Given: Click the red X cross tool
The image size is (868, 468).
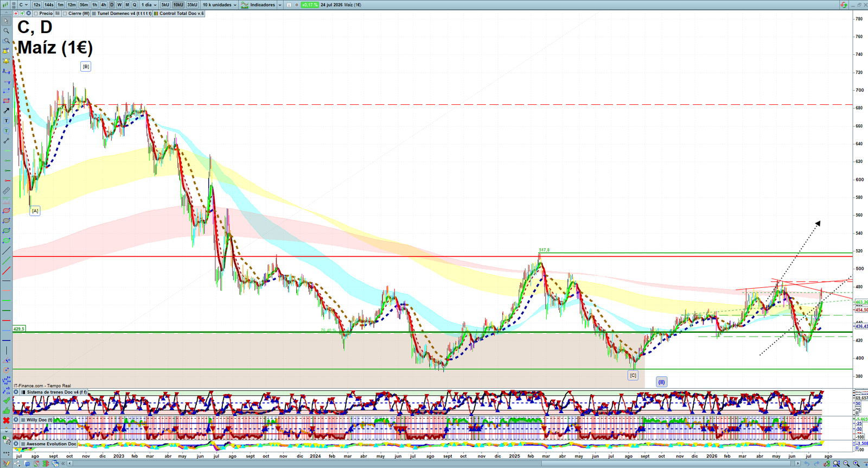Looking at the screenshot, I should click(6, 420).
